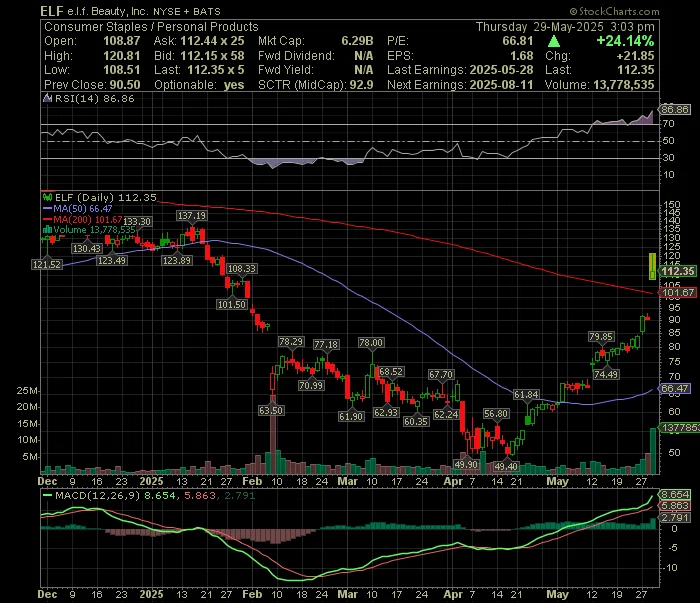Click the MACD(12,26,9) indicator label
This screenshot has width=700, height=603.
pos(98,495)
